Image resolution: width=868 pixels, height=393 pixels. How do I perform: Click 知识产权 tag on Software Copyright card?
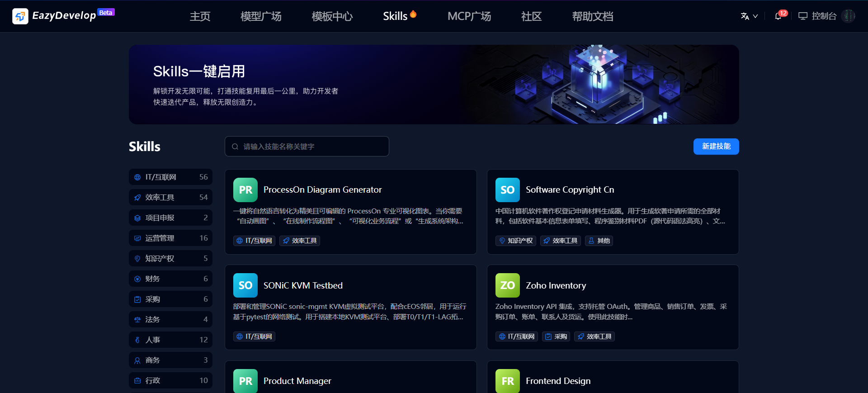point(516,241)
